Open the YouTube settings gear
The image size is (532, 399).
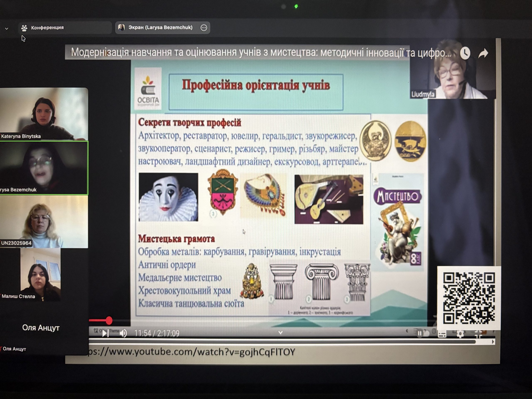tap(460, 334)
